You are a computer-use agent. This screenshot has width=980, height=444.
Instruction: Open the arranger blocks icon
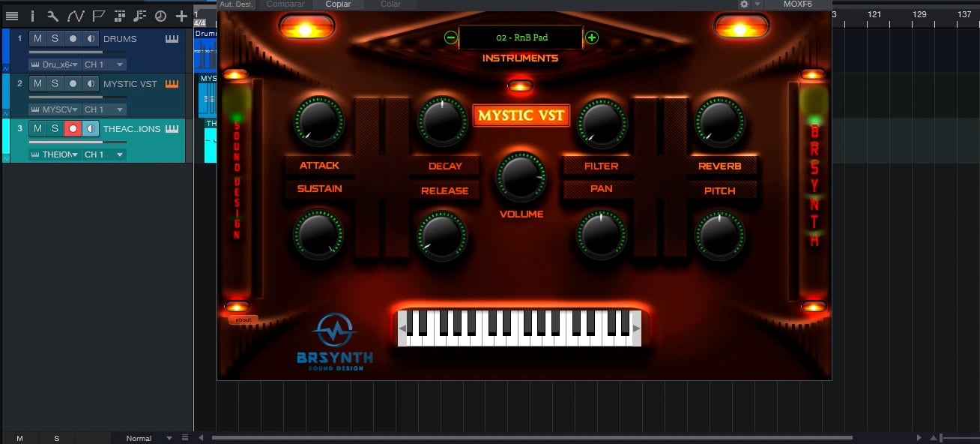[x=119, y=16]
